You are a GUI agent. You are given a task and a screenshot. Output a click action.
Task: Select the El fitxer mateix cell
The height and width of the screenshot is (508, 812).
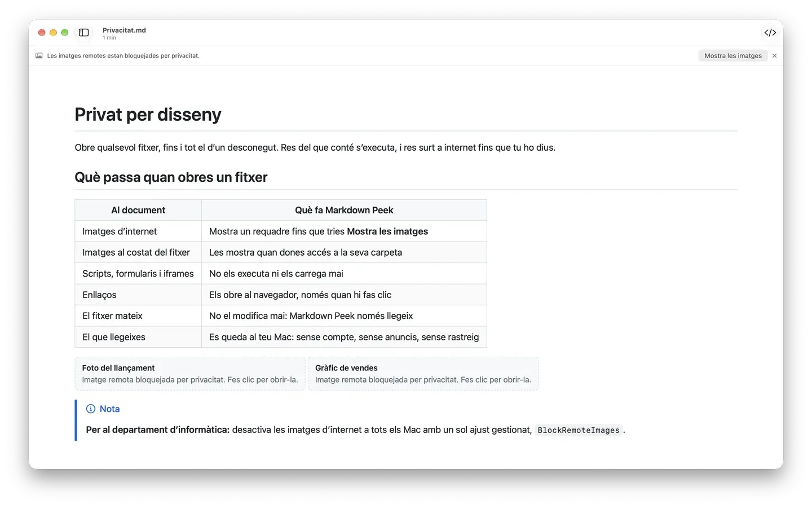point(138,316)
